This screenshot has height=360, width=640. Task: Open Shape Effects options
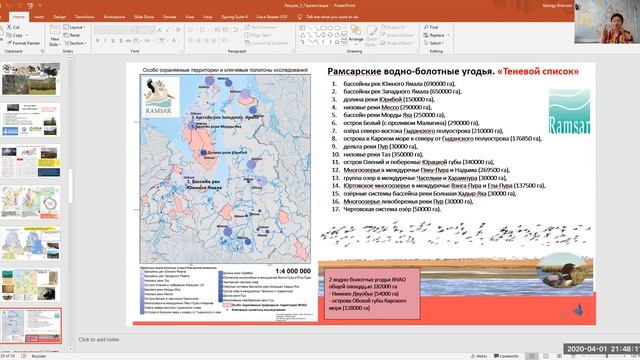click(397, 43)
